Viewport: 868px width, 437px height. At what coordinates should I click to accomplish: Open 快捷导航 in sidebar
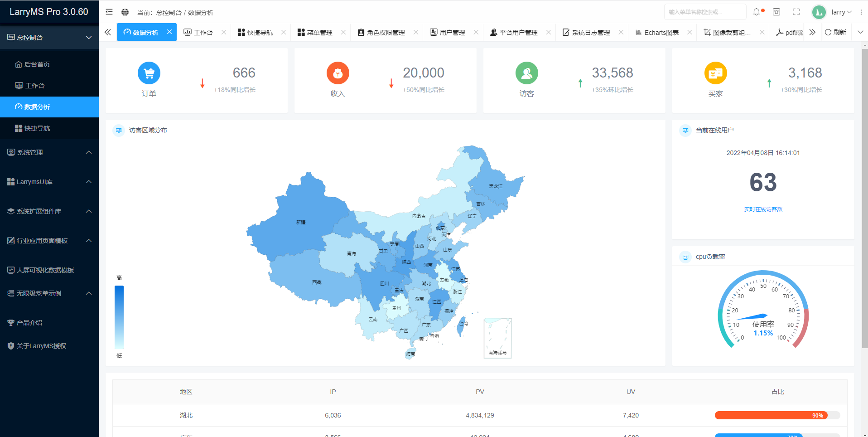coord(49,128)
